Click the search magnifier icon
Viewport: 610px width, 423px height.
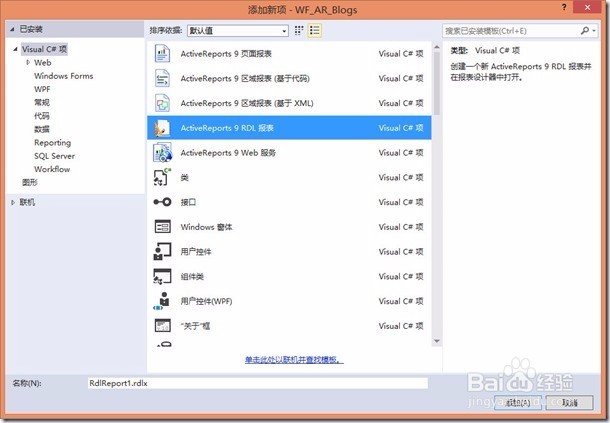[x=584, y=30]
